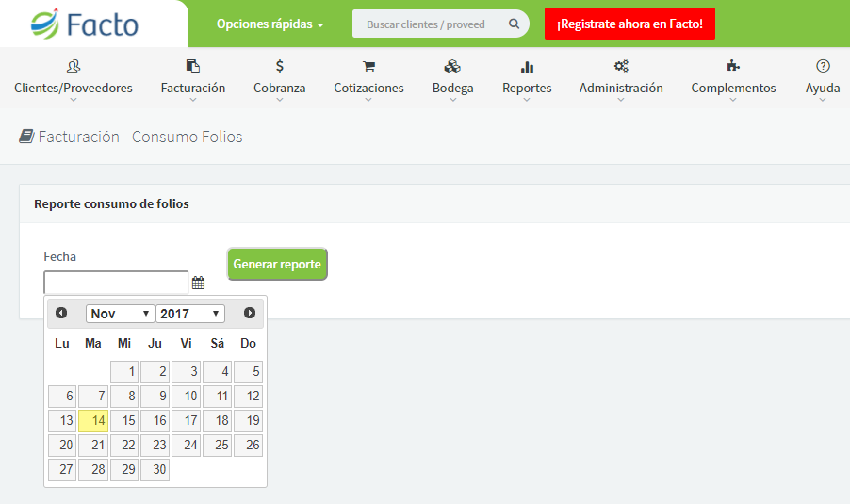
Task: Open the Clientes/Proveedores menu label
Action: pyautogui.click(x=74, y=88)
